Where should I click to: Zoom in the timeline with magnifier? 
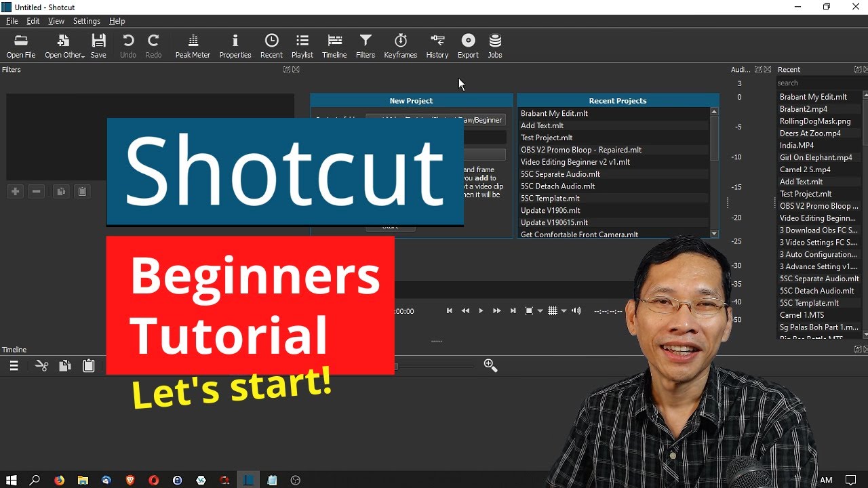click(x=490, y=366)
